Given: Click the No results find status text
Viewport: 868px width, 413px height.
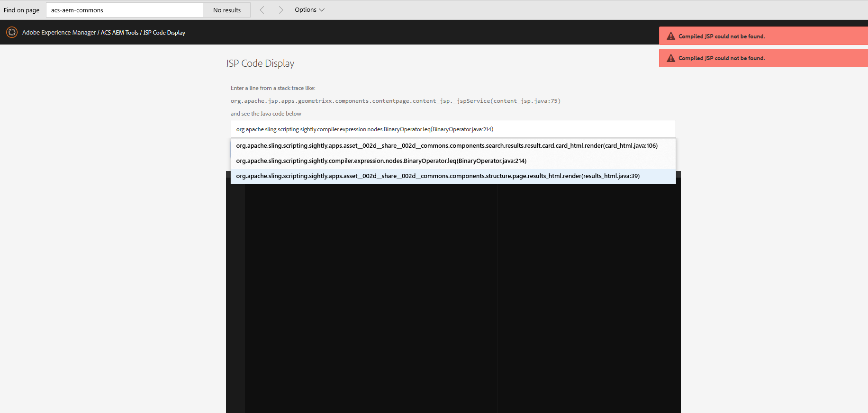Looking at the screenshot, I should (x=227, y=10).
